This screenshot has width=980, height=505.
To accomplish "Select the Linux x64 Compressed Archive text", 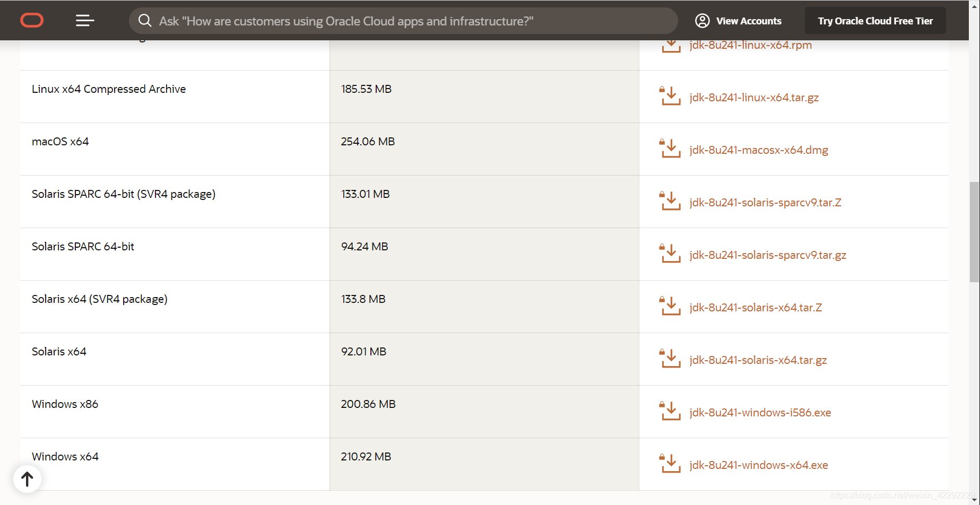I will (x=109, y=89).
